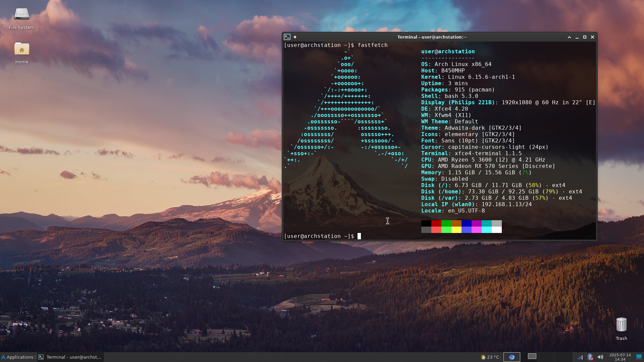Shade the terminal window with the up-arrow button

(x=569, y=37)
